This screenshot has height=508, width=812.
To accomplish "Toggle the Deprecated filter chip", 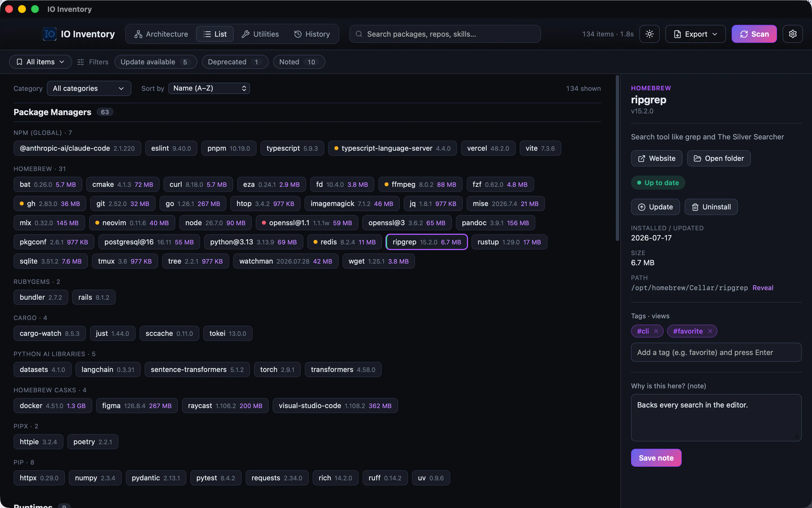I will (x=235, y=62).
